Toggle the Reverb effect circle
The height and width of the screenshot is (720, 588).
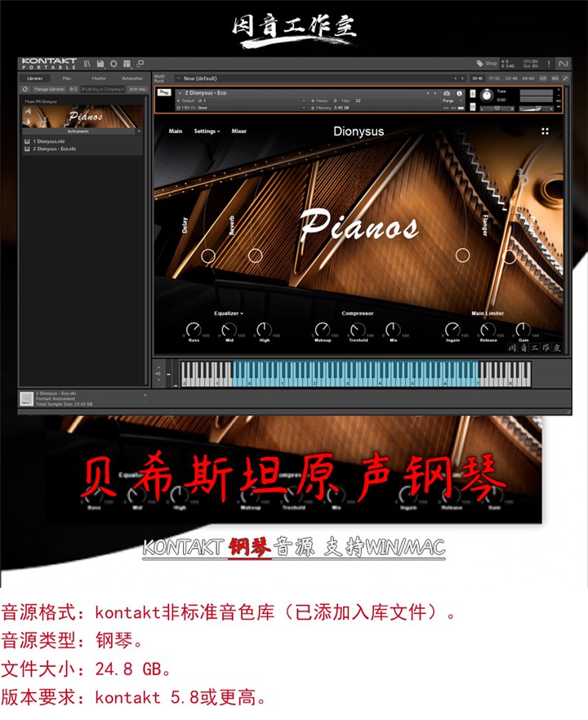tap(255, 256)
